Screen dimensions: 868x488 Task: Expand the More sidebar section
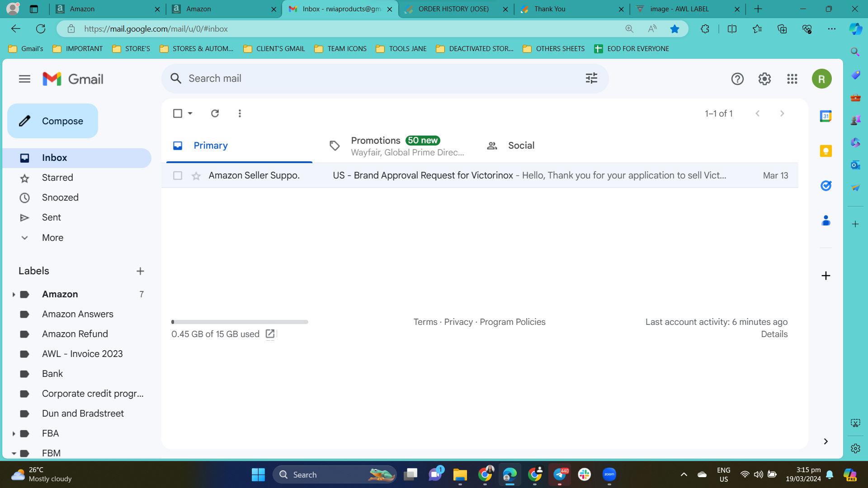coord(52,238)
